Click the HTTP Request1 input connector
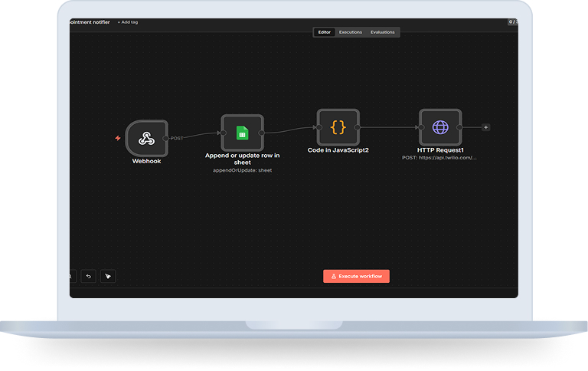The image size is (588, 371). [420, 127]
